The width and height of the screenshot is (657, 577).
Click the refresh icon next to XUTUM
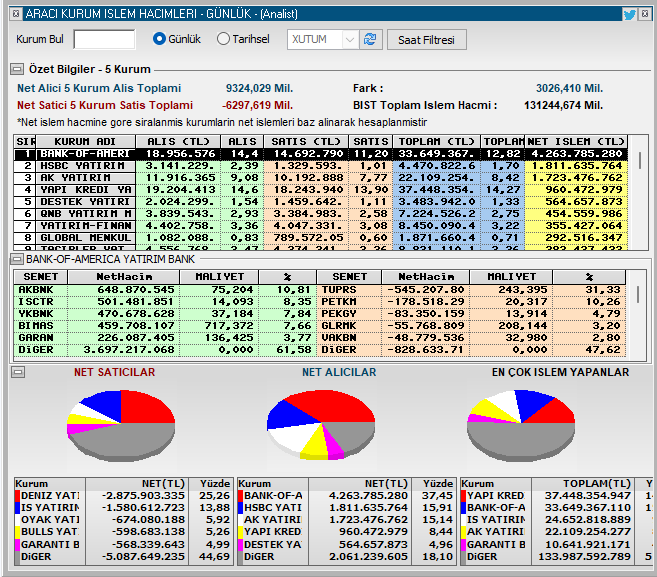370,39
